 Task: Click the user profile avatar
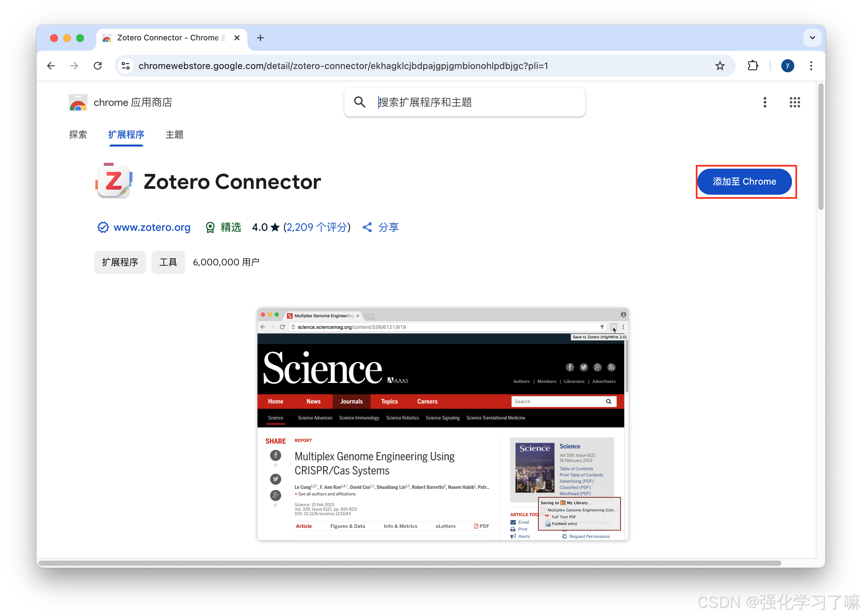787,66
